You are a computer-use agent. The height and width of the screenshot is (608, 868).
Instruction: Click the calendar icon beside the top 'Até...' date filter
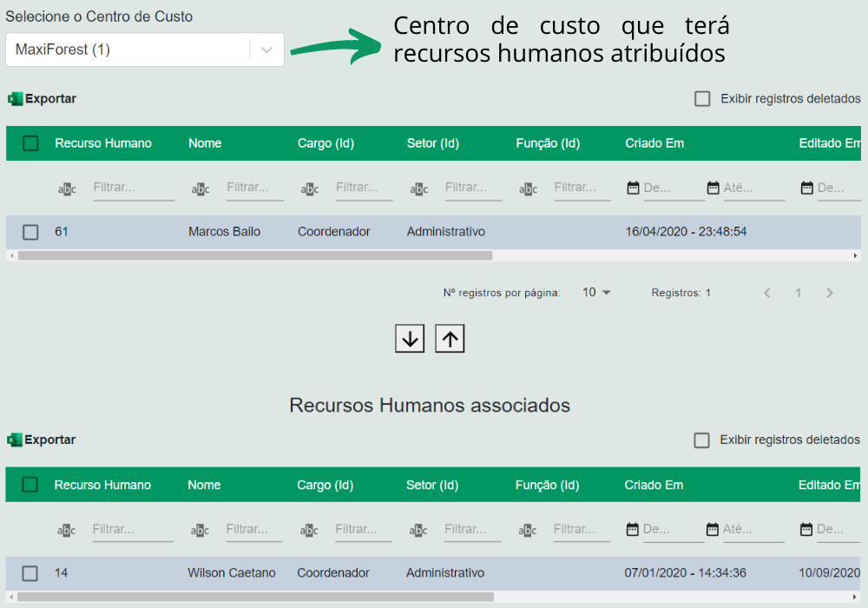coord(713,188)
